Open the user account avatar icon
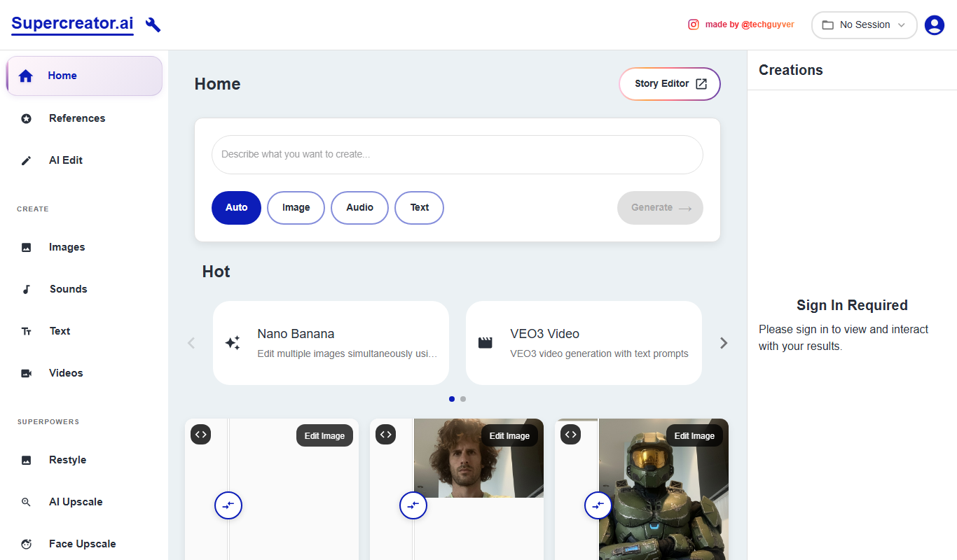Image resolution: width=957 pixels, height=560 pixels. [935, 25]
